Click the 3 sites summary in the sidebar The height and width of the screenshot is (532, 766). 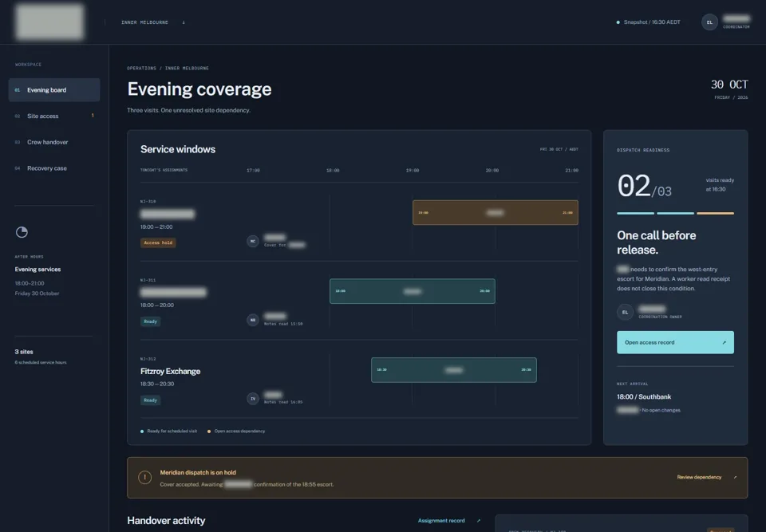coord(24,352)
